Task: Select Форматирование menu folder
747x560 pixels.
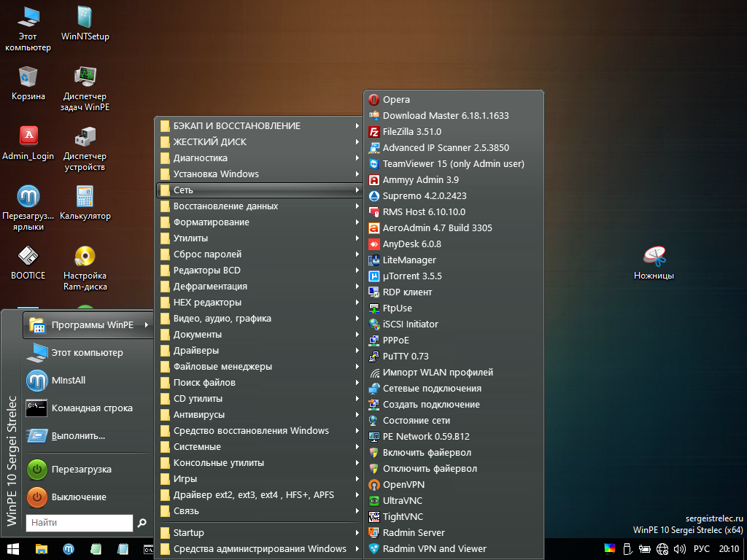Action: click(x=260, y=222)
